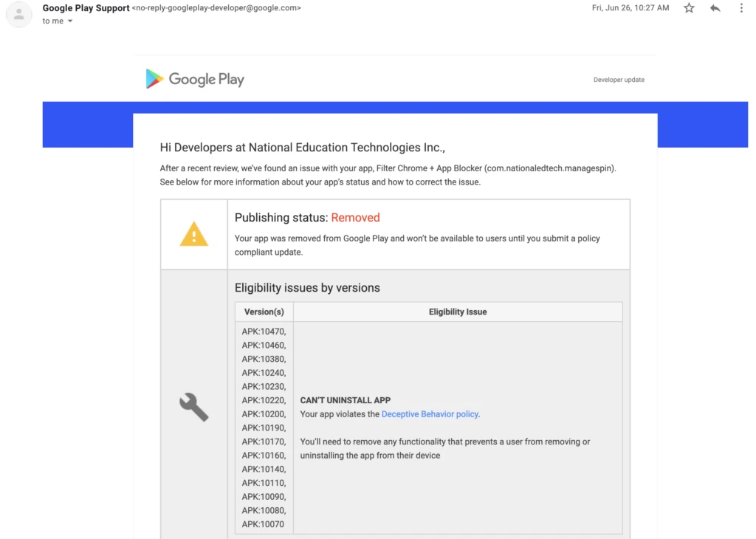
Task: Star the email from Google Play Support
Action: [688, 8]
